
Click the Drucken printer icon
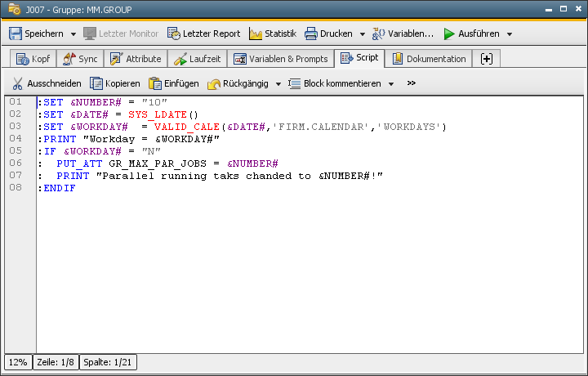click(x=311, y=34)
